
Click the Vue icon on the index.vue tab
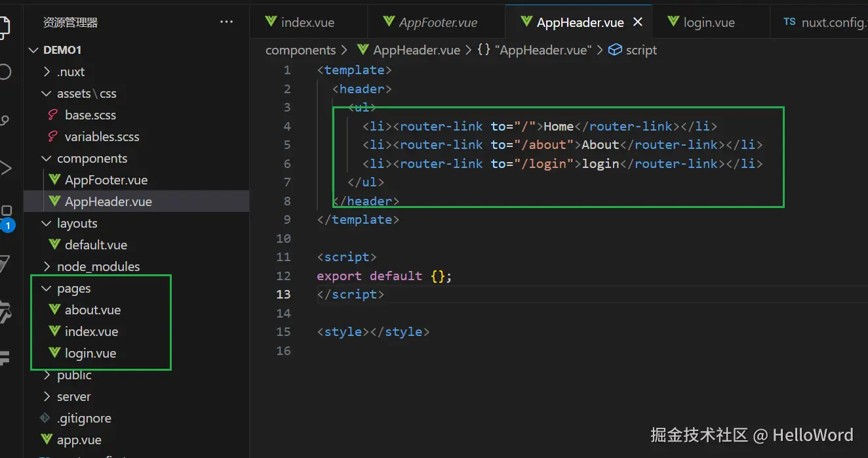click(271, 22)
